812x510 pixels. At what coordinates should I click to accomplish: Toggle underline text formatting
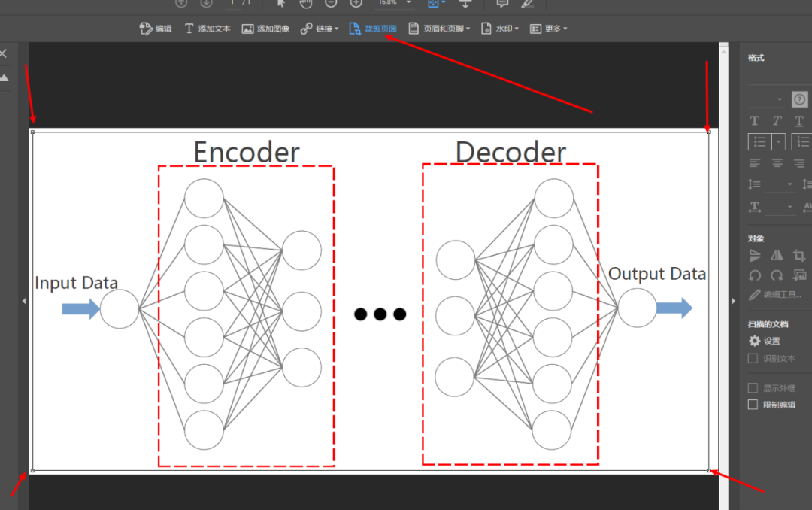coord(799,121)
